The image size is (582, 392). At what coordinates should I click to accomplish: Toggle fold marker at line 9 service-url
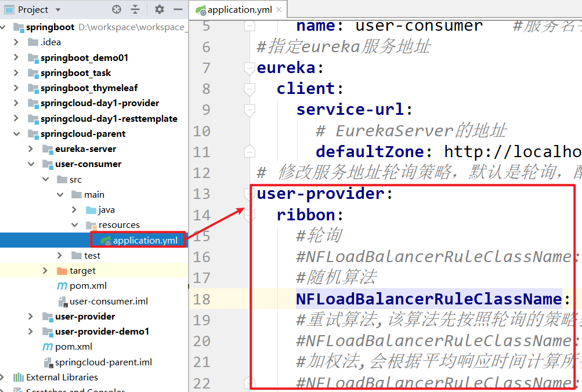coord(250,110)
